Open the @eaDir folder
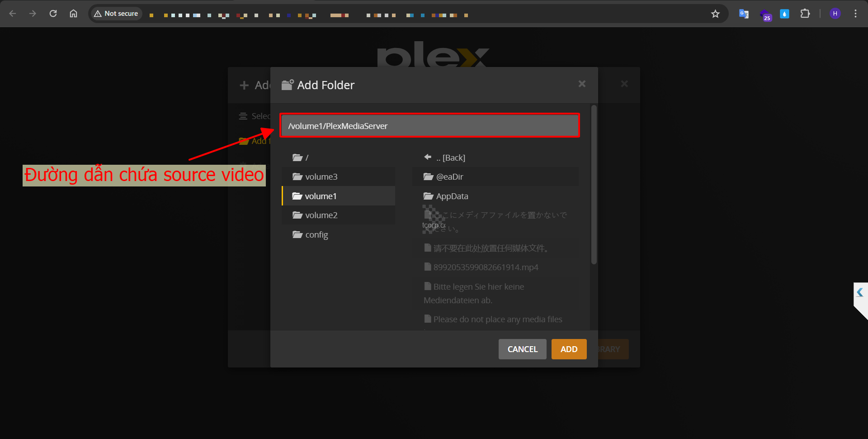 [449, 177]
